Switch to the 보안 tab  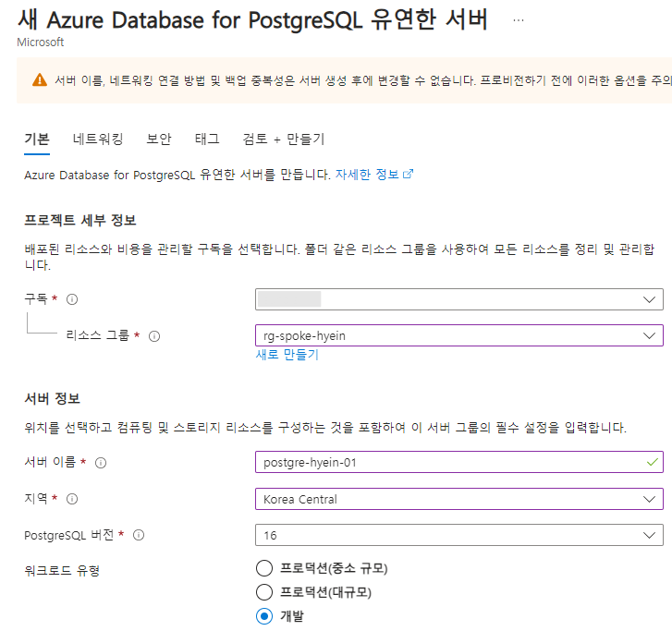pyautogui.click(x=159, y=140)
